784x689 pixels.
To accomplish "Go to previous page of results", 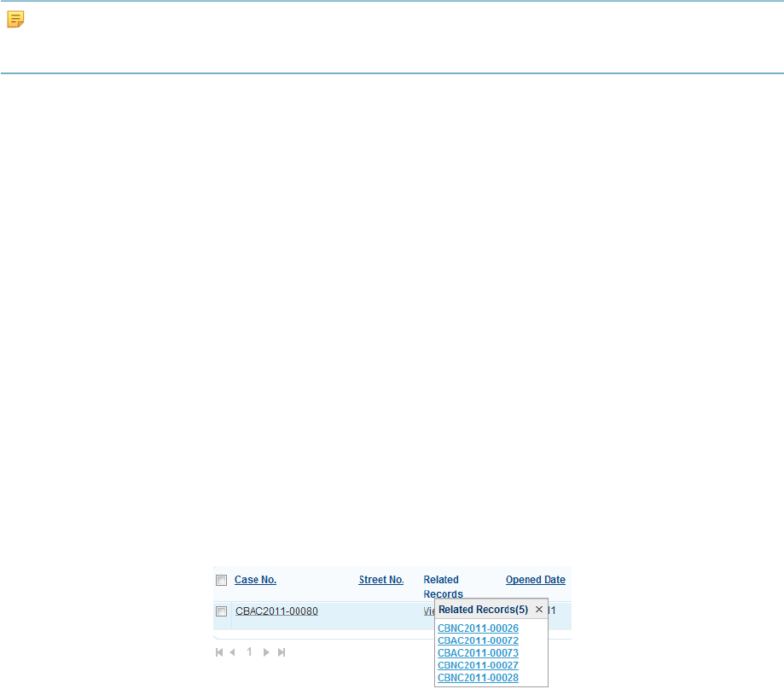I will [233, 652].
